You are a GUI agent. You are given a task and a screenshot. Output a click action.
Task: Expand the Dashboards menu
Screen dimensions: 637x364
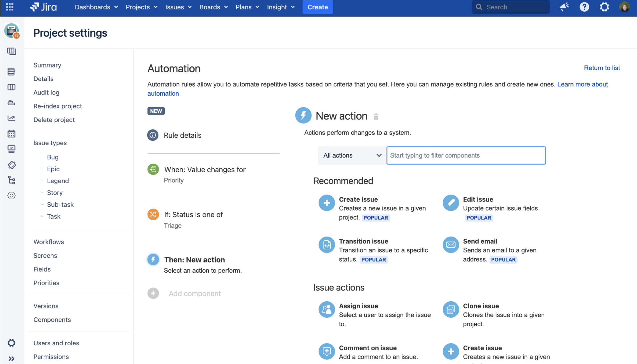96,7
